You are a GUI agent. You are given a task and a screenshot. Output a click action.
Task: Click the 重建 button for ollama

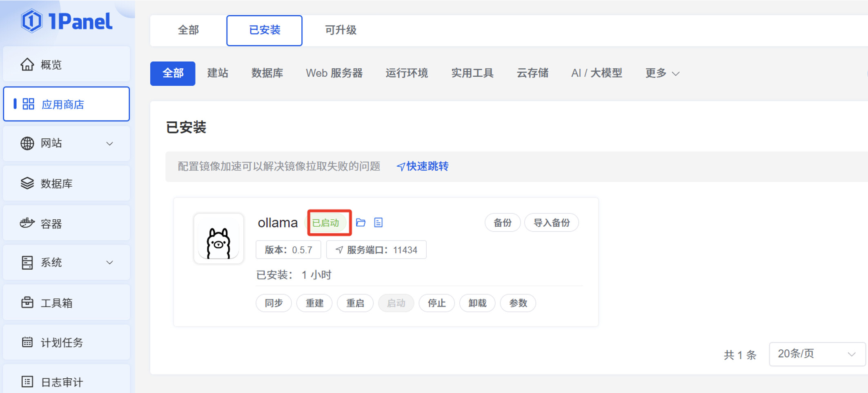(x=314, y=303)
